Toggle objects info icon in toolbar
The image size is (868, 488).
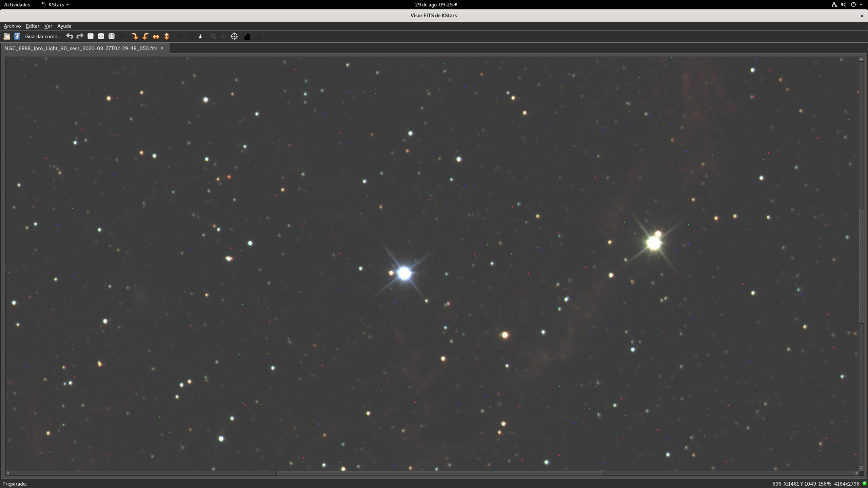224,36
